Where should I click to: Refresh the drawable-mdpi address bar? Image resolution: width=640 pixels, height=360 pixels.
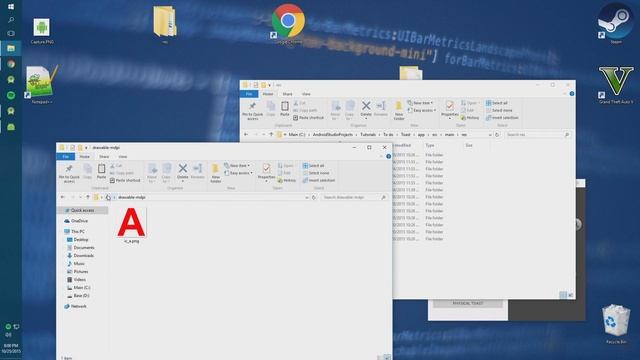[314, 197]
